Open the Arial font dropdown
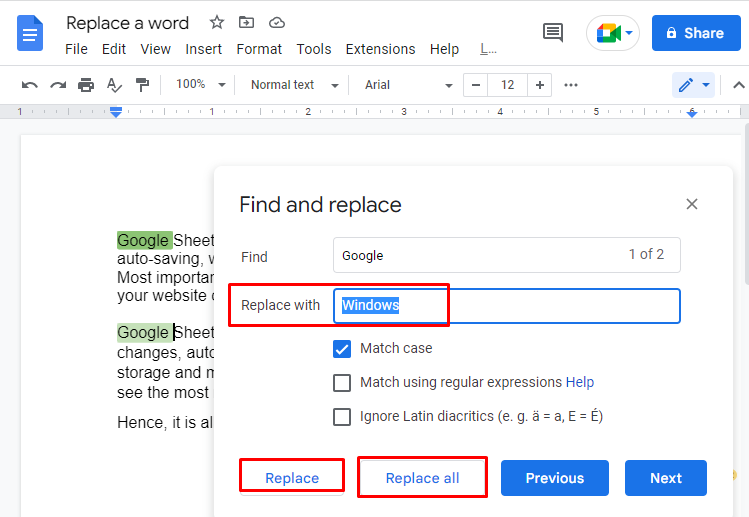Viewport: 749px width, 517px height. pos(408,85)
